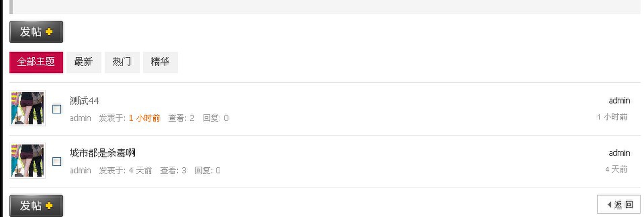Image resolution: width=644 pixels, height=217 pixels.
Task: Click the yellow plus icon on bottom 发帖
Action: pyautogui.click(x=49, y=206)
